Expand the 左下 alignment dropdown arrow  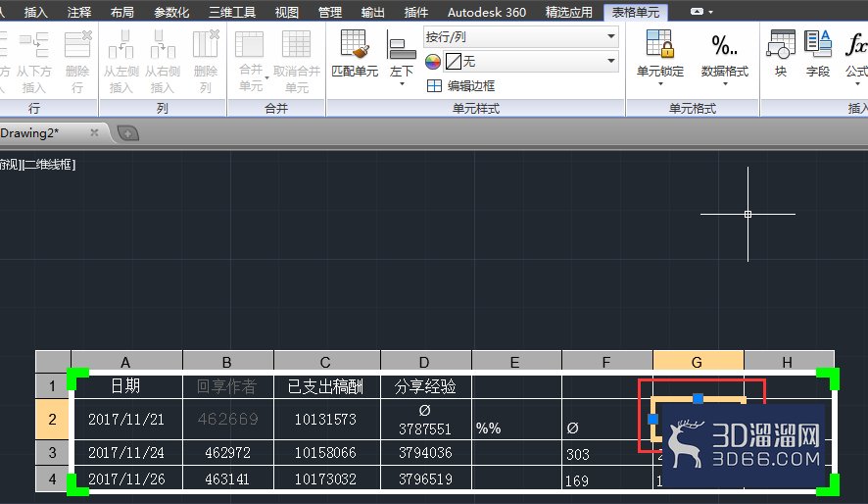tap(402, 84)
